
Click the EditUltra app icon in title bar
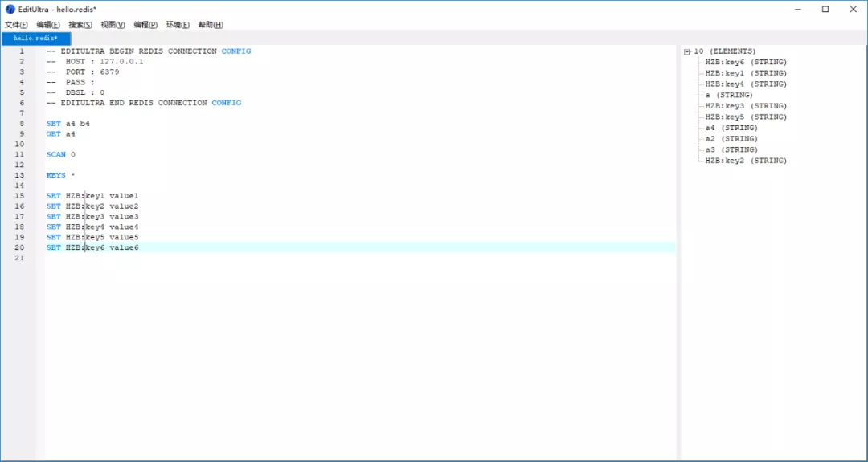tap(10, 10)
